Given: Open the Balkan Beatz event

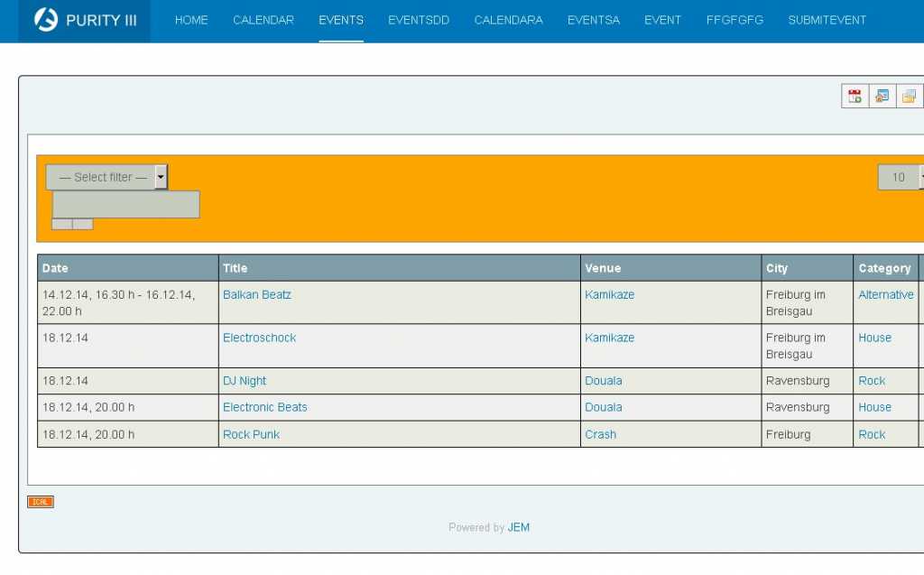Looking at the screenshot, I should 257,295.
